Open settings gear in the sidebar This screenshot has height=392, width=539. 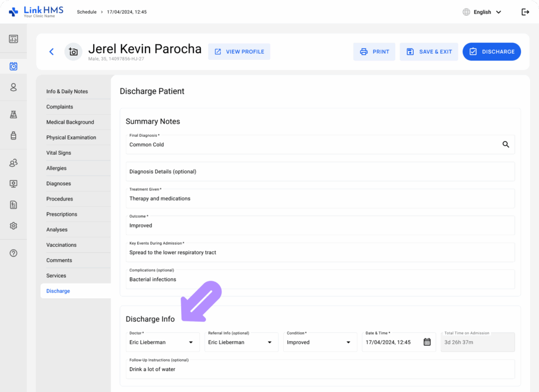coord(13,226)
